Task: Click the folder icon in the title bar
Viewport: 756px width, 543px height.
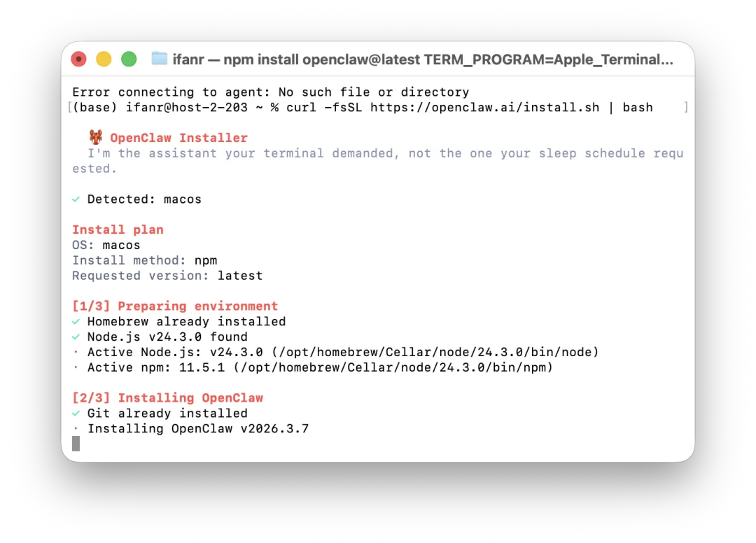Action: 159,59
